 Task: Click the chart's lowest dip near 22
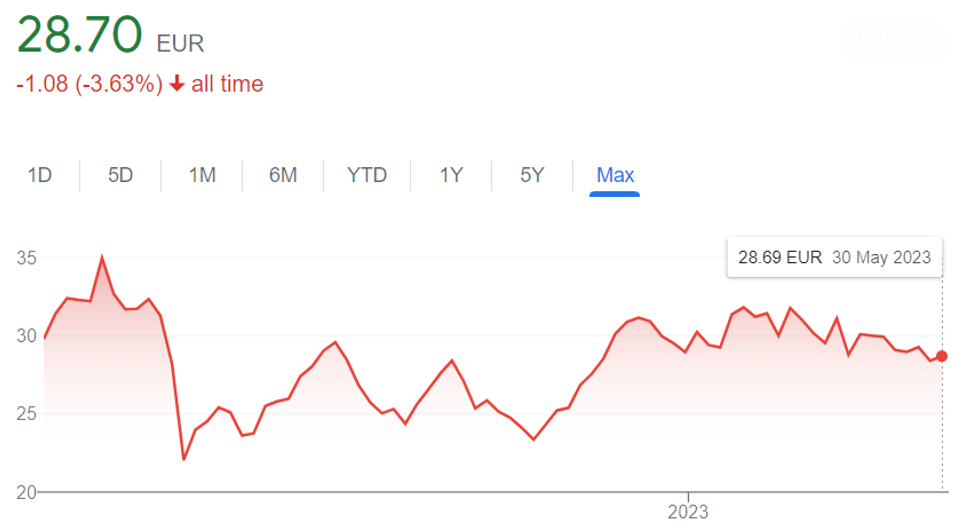point(184,459)
